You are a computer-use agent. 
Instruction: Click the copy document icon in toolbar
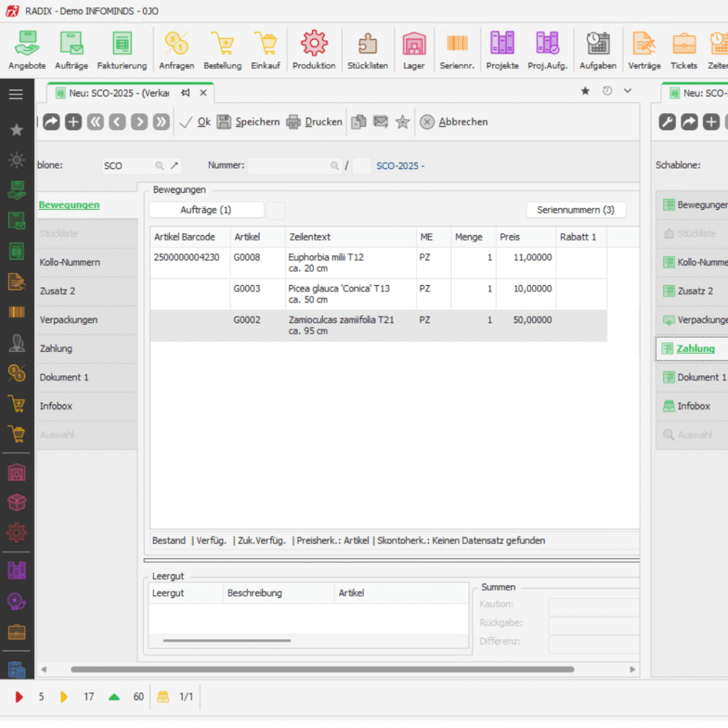coord(358,122)
